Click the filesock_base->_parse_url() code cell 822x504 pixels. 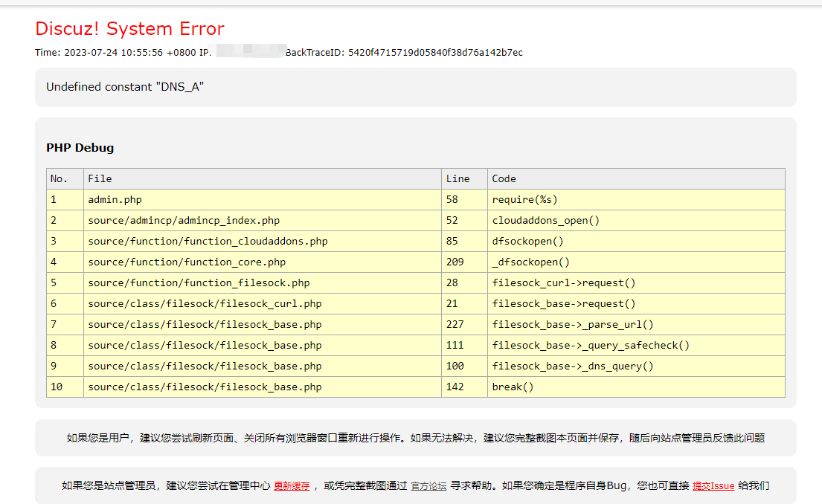point(636,324)
